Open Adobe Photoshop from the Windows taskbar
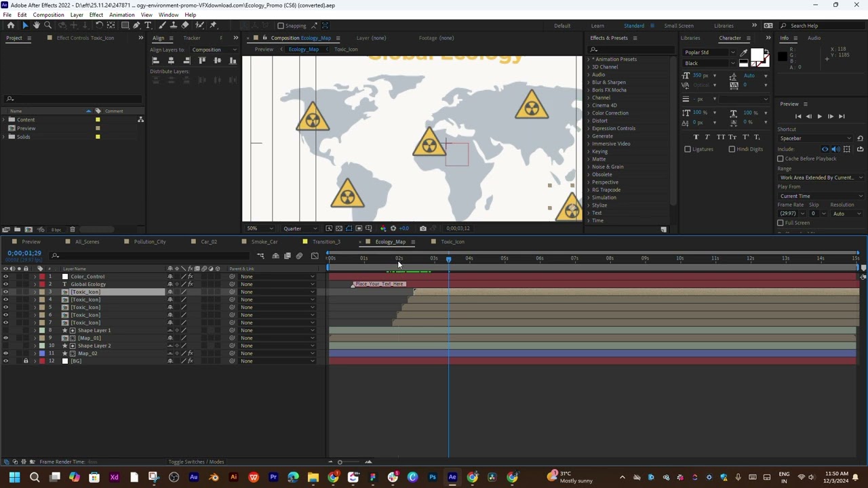This screenshot has width=868, height=488. (x=433, y=477)
